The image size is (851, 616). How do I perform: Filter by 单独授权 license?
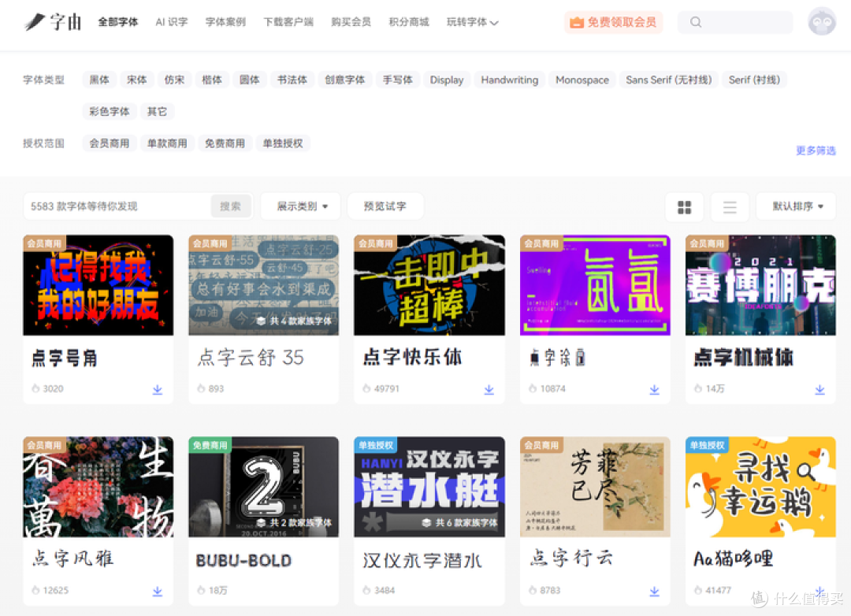[283, 143]
